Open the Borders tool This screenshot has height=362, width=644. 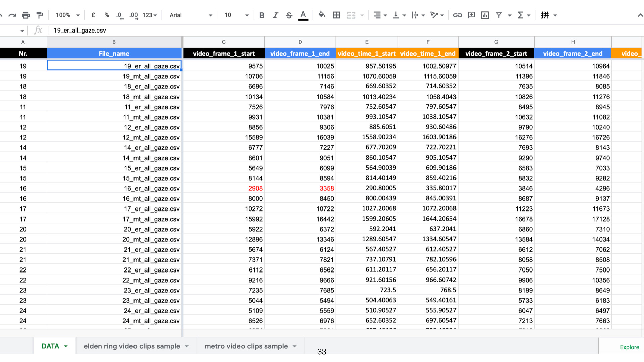[336, 15]
